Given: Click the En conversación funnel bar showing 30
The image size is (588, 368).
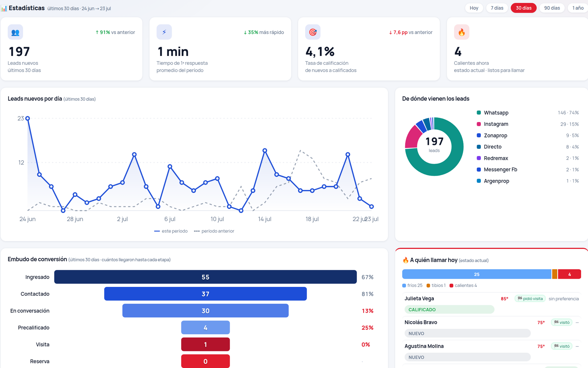Looking at the screenshot, I should [x=205, y=311].
